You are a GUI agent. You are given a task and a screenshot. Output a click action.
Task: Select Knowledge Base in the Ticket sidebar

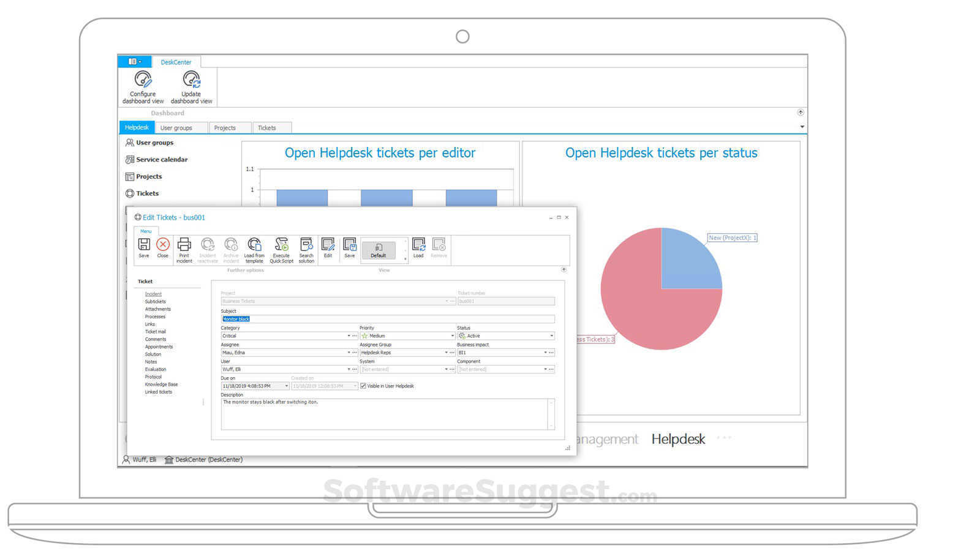(x=162, y=384)
